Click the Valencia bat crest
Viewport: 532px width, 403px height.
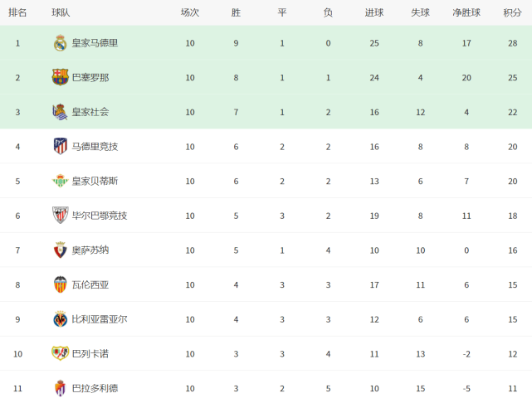tap(61, 284)
